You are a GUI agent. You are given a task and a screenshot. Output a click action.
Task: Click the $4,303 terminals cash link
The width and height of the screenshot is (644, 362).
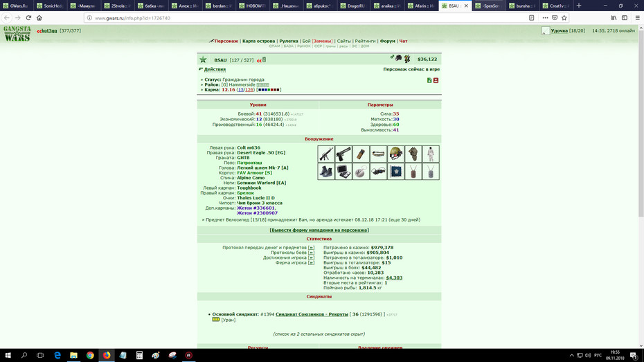(394, 278)
